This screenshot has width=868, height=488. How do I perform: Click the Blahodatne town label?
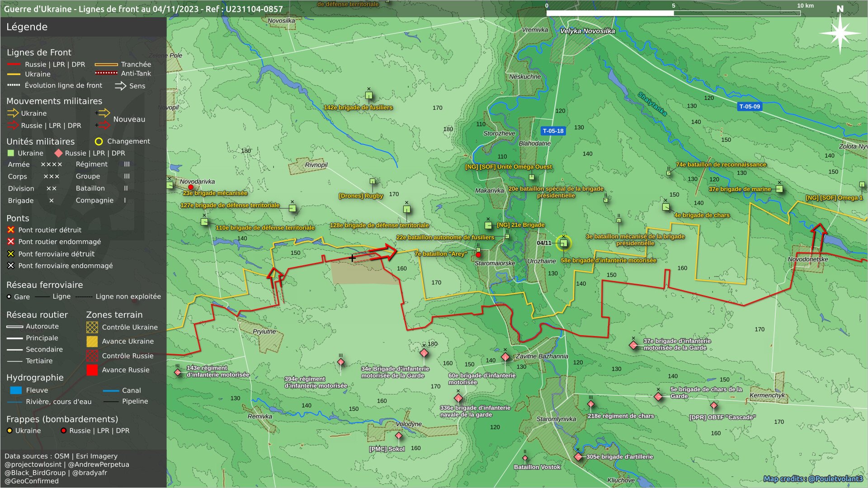pos(535,143)
